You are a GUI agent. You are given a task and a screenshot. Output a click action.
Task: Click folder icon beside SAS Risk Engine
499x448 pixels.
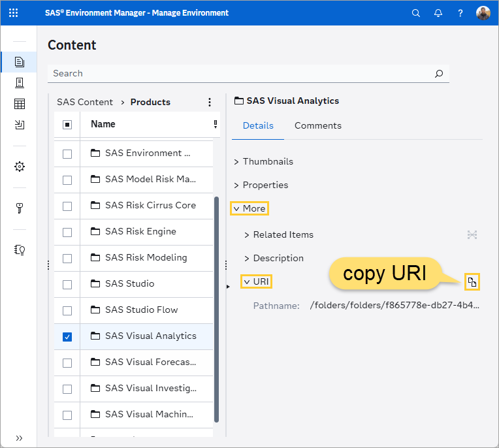click(x=95, y=231)
